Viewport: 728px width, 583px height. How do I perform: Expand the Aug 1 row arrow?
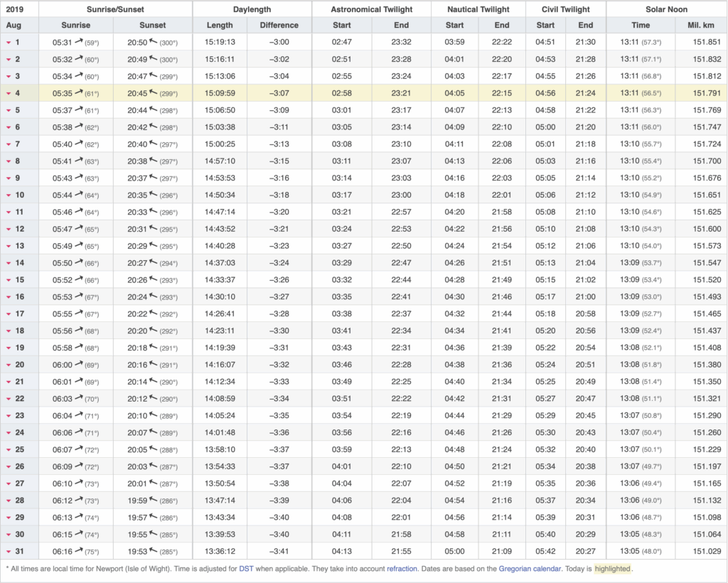(9, 43)
